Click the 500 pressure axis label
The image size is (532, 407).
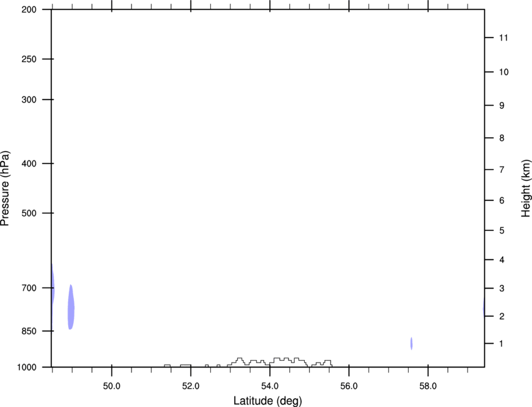point(29,213)
